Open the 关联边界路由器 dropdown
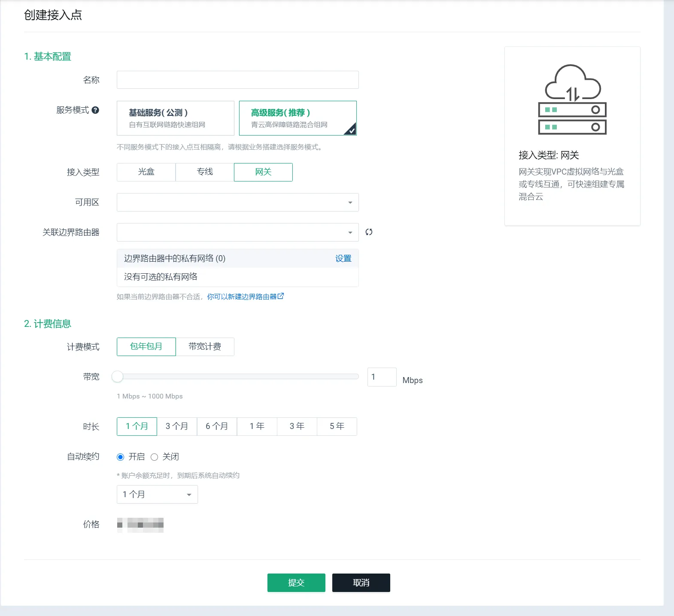Screen dimensions: 674x616 coord(238,232)
